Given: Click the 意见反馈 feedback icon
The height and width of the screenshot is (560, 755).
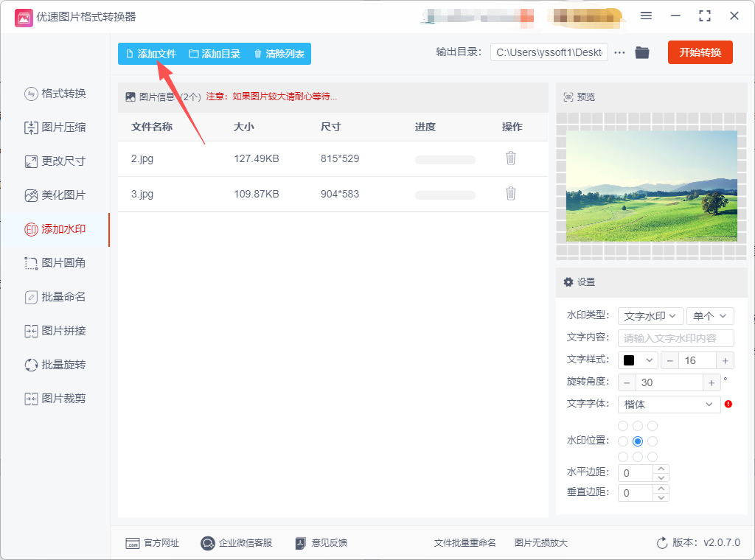Looking at the screenshot, I should pyautogui.click(x=301, y=543).
